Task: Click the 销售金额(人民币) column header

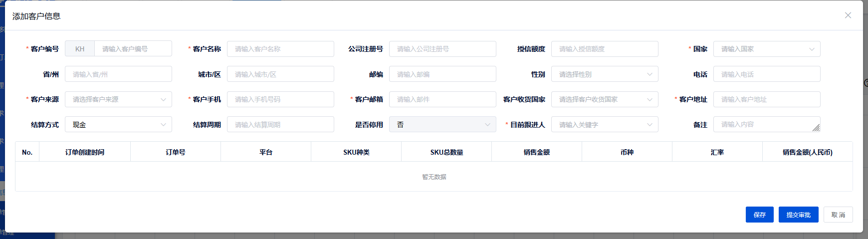Action: 807,152
